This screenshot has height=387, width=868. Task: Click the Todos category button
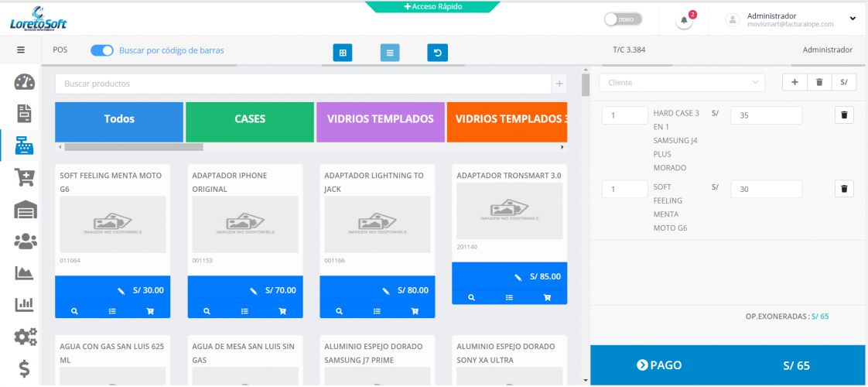pyautogui.click(x=119, y=119)
